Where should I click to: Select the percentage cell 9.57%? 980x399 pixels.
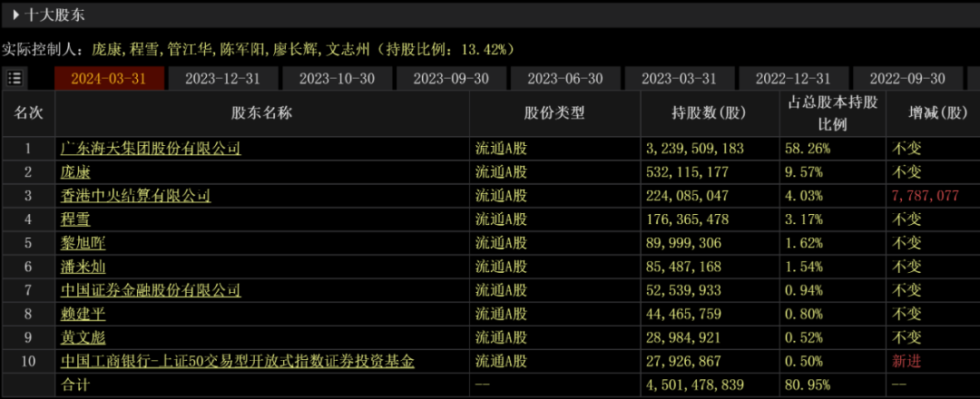point(804,172)
